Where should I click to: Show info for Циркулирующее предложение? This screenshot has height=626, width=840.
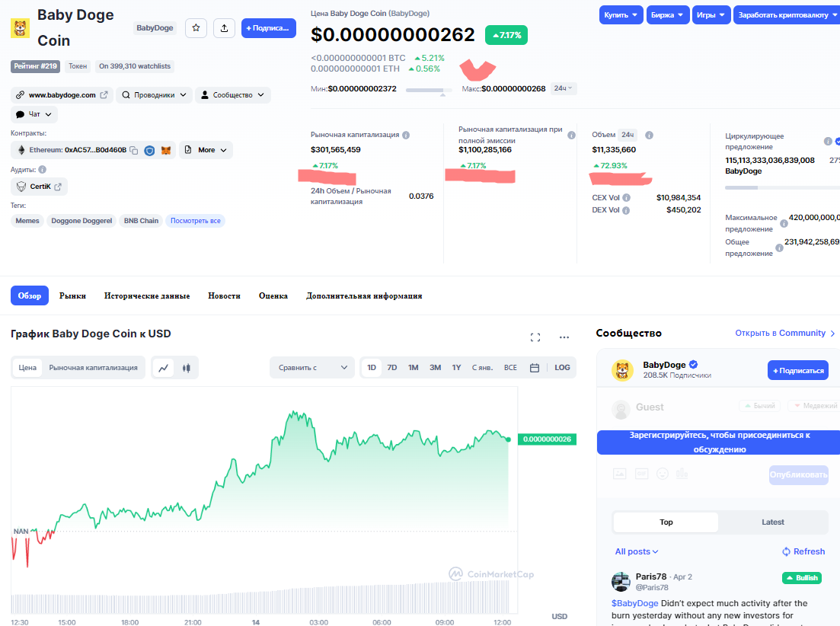(828, 142)
